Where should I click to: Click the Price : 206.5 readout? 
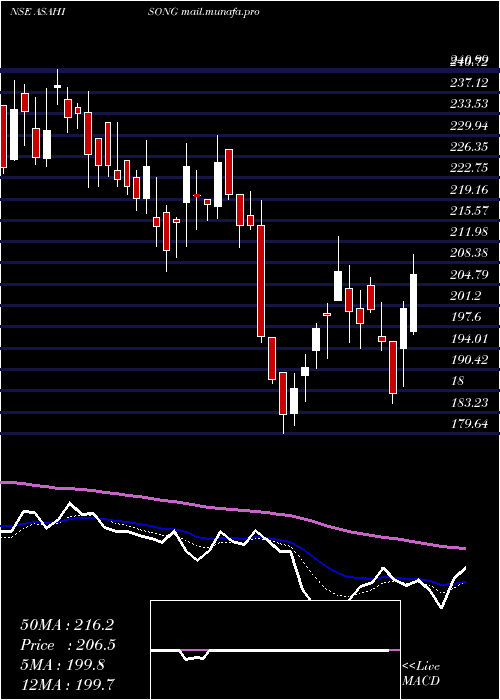click(68, 645)
